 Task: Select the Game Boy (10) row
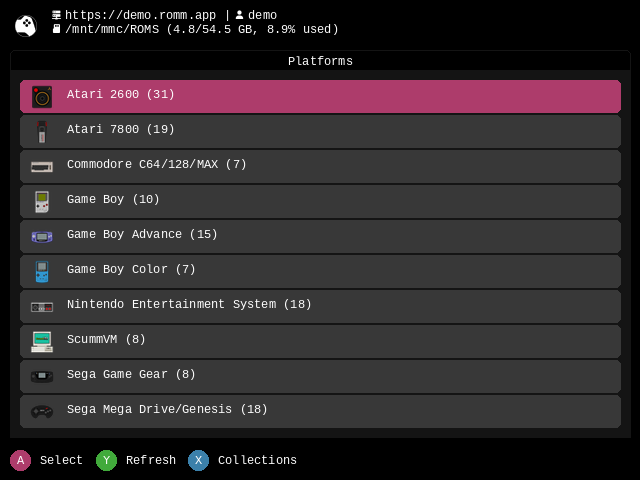[x=320, y=202]
